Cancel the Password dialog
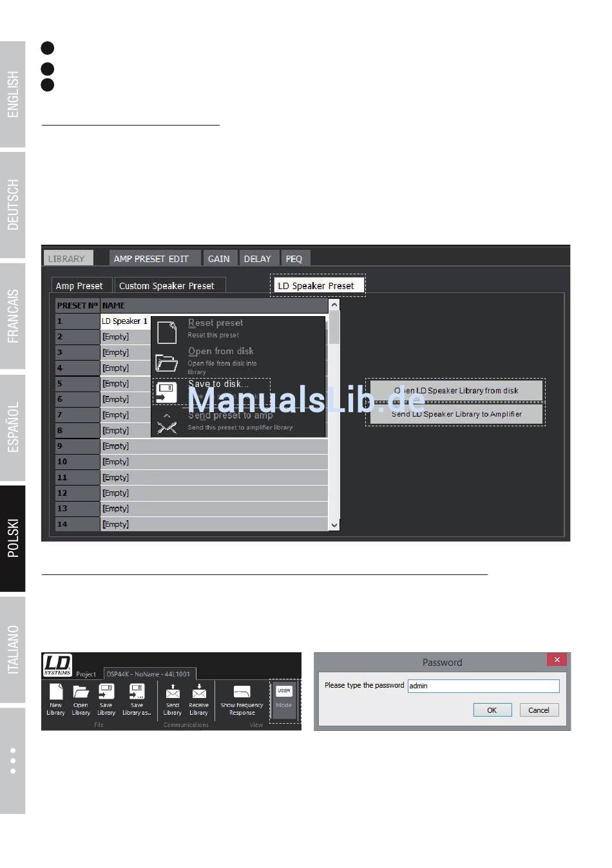 (x=539, y=710)
